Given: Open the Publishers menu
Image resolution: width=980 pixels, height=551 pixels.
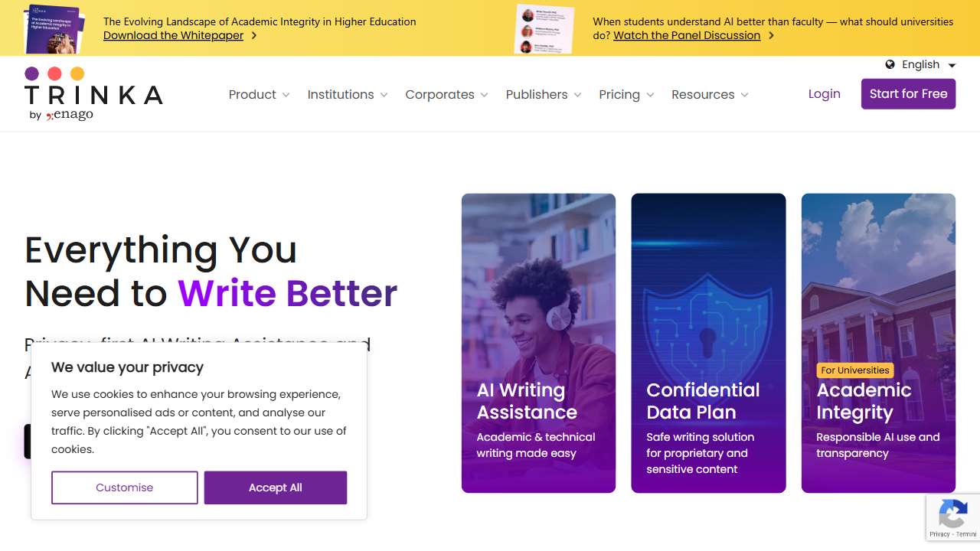Looking at the screenshot, I should tap(544, 95).
